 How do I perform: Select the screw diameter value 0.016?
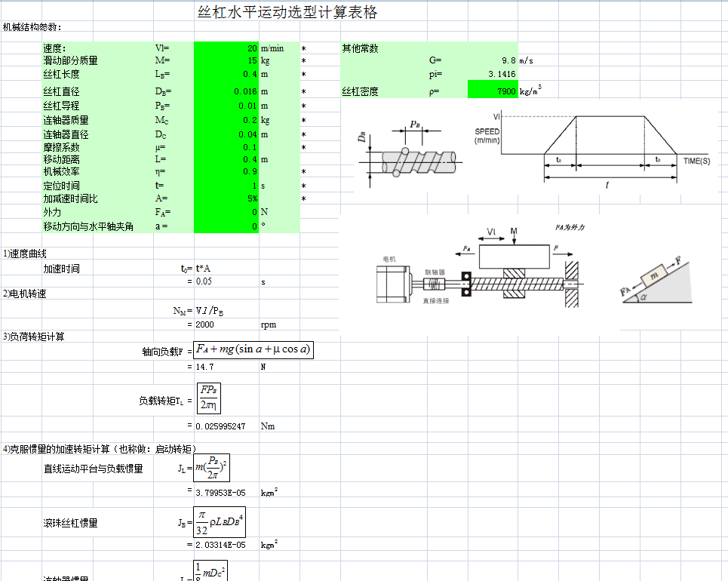[x=226, y=92]
